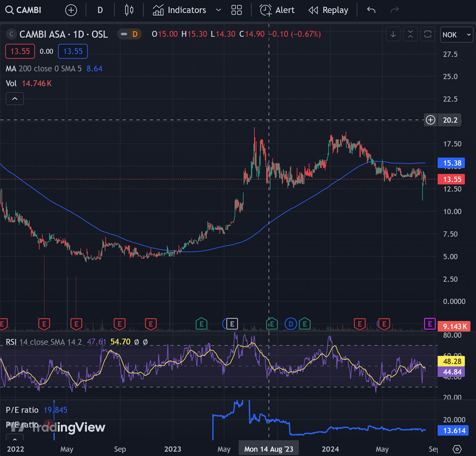This screenshot has height=456, width=476.
Task: Click the purple earnings E marker at right
Action: pyautogui.click(x=430, y=323)
